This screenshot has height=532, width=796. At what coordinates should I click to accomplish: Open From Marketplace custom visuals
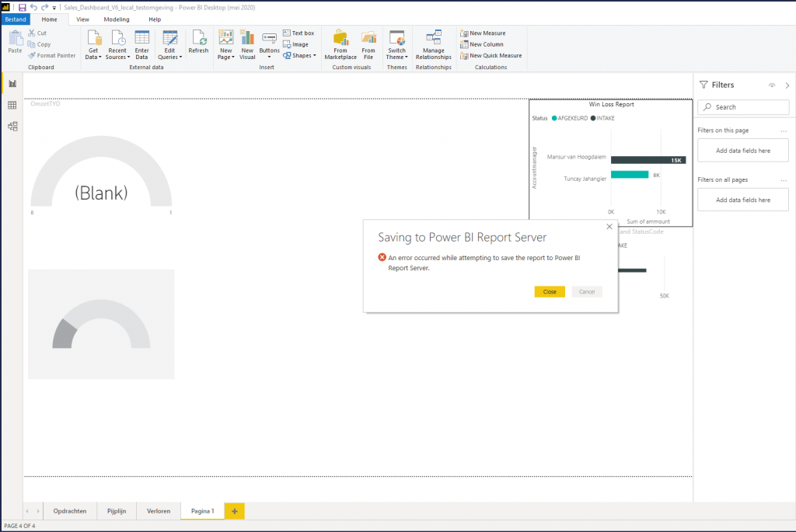(x=340, y=44)
